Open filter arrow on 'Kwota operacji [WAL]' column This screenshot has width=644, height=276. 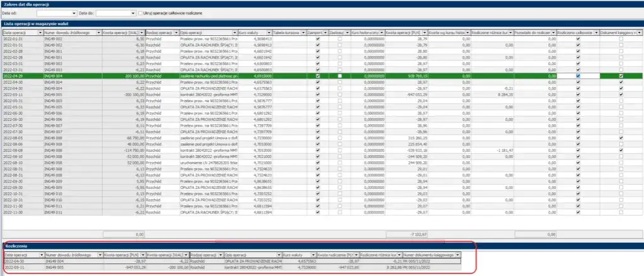142,32
